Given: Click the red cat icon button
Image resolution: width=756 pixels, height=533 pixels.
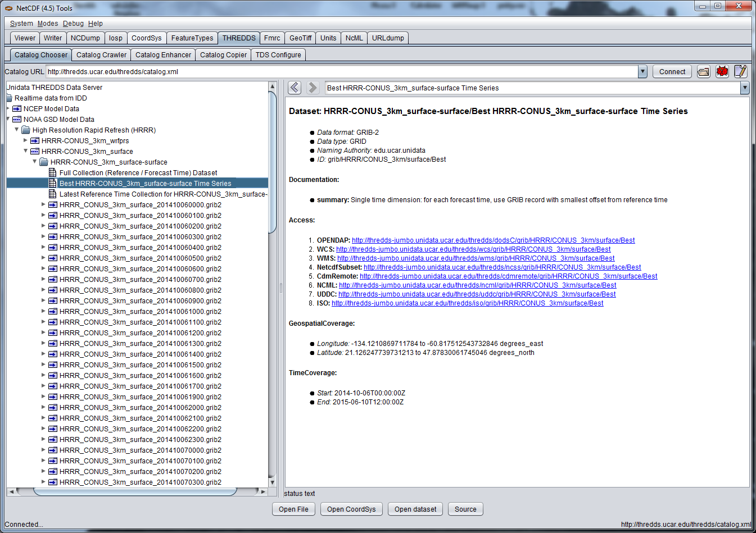Looking at the screenshot, I should pos(722,72).
